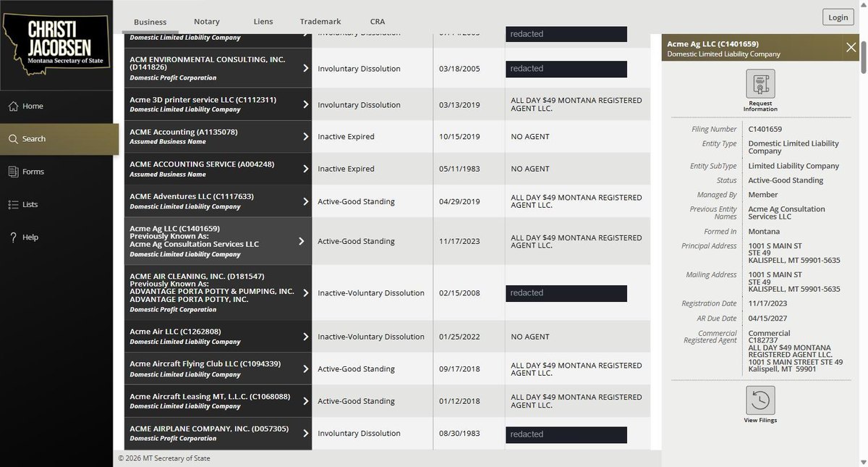Screen dimensions: 868x467
Task: Expand ACME AIRPLANE COMPANY, INC. chevron
Action: coord(305,433)
